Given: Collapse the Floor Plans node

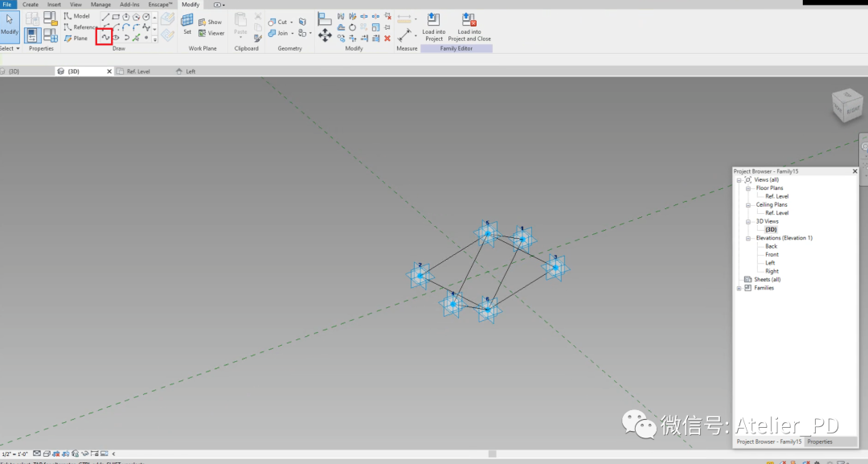Looking at the screenshot, I should pyautogui.click(x=748, y=188).
